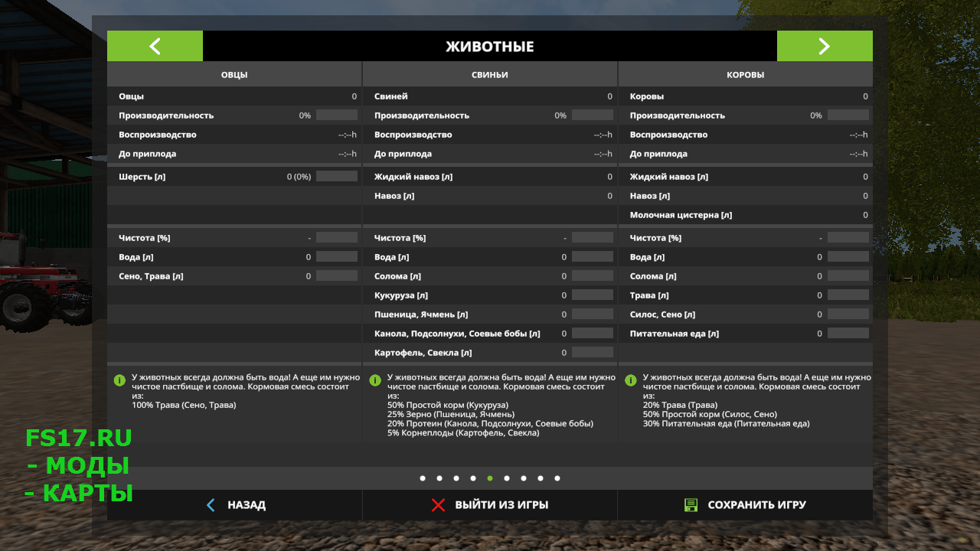Click the red X quit icon
980x551 pixels.
438,505
